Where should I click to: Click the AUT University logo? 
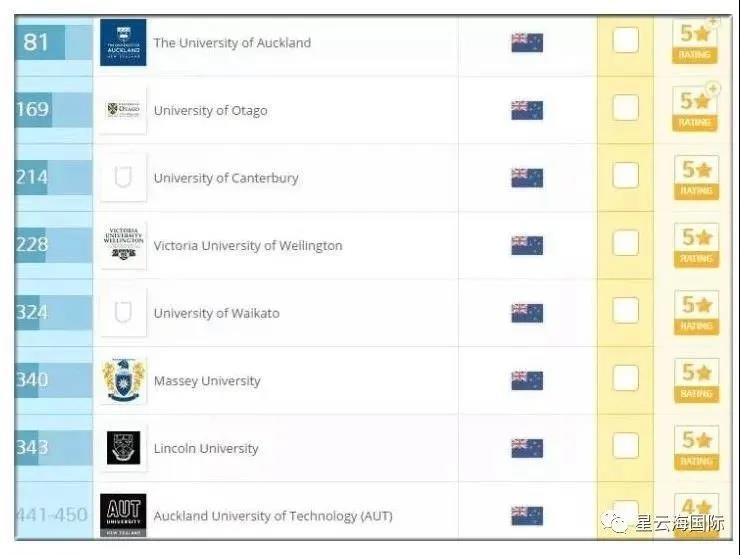(x=123, y=515)
